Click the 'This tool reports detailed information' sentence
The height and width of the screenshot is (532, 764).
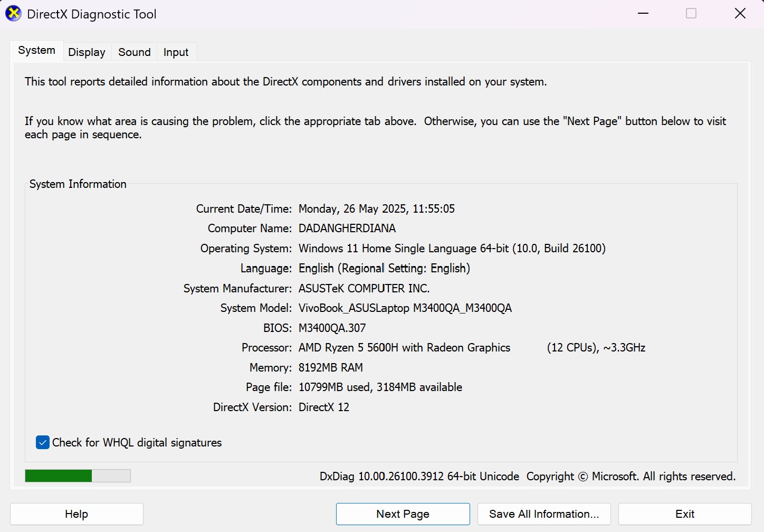285,82
